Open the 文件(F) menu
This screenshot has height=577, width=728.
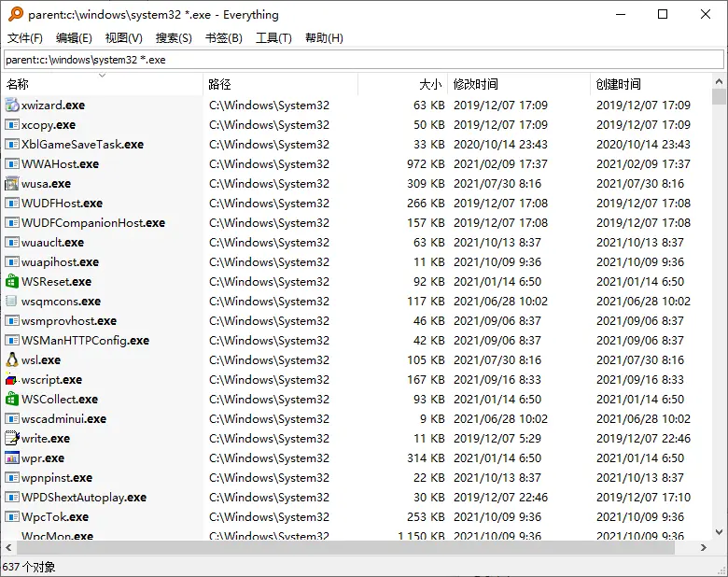(25, 38)
